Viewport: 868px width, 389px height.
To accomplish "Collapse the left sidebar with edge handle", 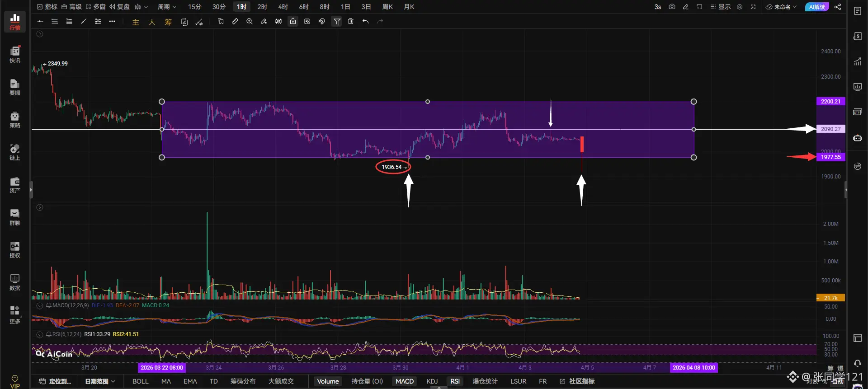I will 31,190.
